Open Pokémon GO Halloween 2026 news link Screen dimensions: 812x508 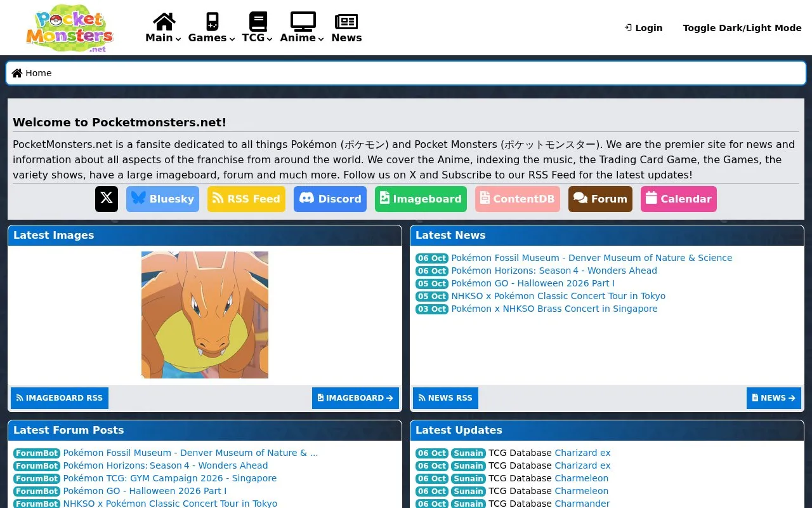coord(533,283)
